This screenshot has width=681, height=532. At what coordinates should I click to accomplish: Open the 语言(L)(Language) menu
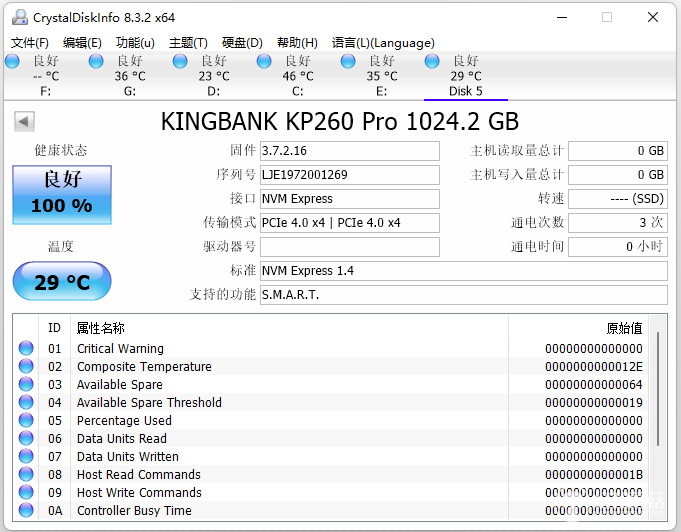point(383,43)
